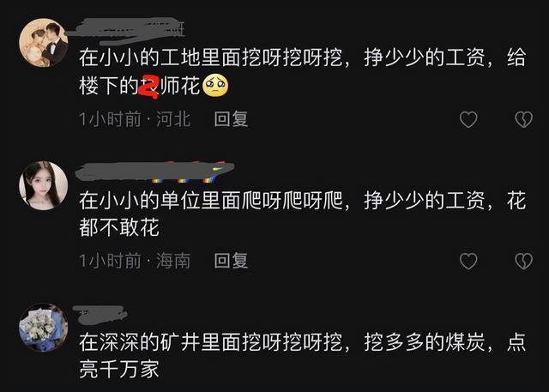Tap the 河北 location label
549x392 pixels.
coord(173,119)
